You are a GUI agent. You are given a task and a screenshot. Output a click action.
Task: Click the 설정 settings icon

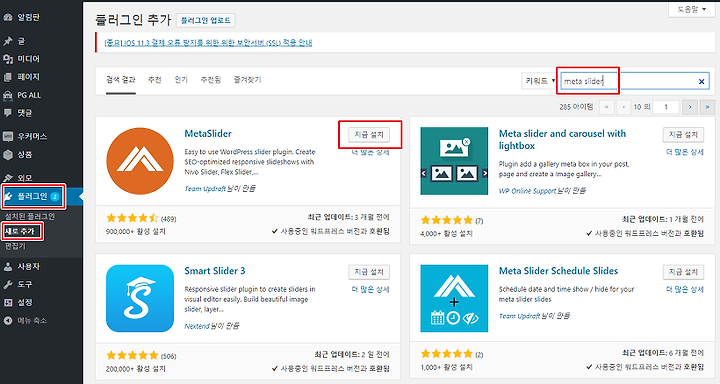pos(8,302)
